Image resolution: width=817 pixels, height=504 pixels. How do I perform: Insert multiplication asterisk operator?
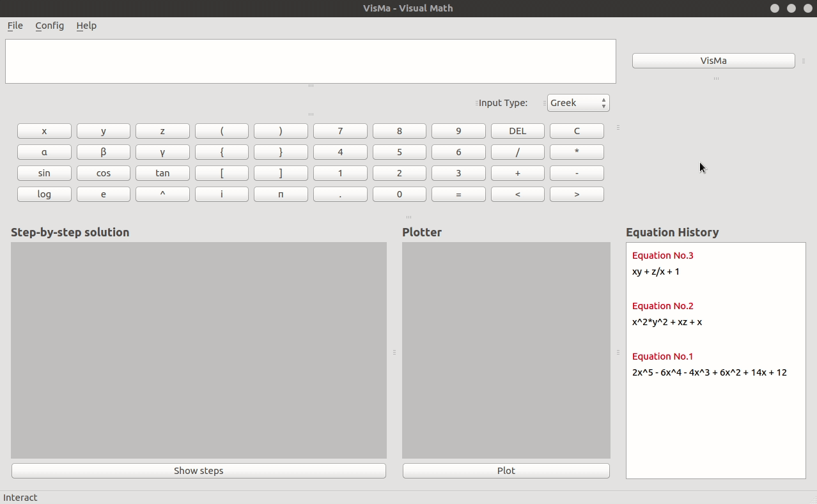click(577, 152)
